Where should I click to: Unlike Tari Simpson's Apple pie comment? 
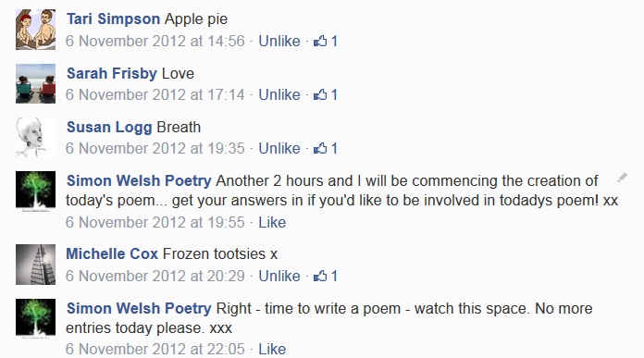pyautogui.click(x=279, y=41)
